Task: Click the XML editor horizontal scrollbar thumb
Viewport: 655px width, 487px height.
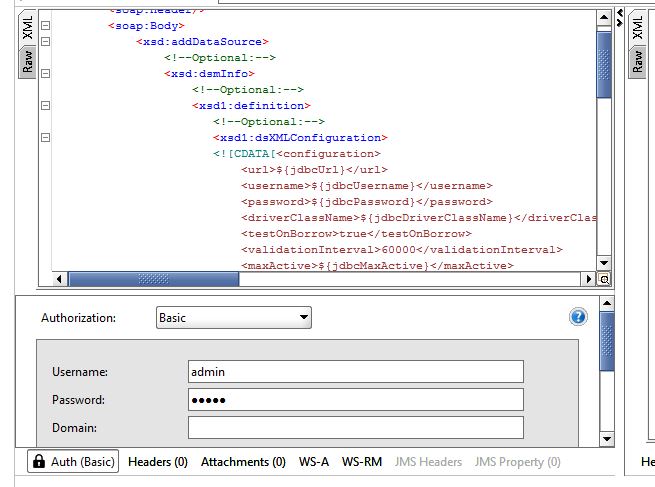Action: pos(154,279)
